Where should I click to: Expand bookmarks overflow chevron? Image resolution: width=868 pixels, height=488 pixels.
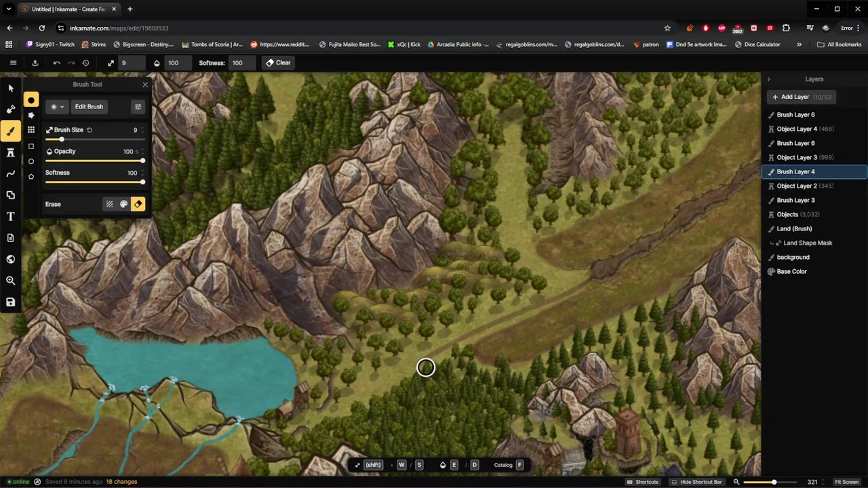799,44
